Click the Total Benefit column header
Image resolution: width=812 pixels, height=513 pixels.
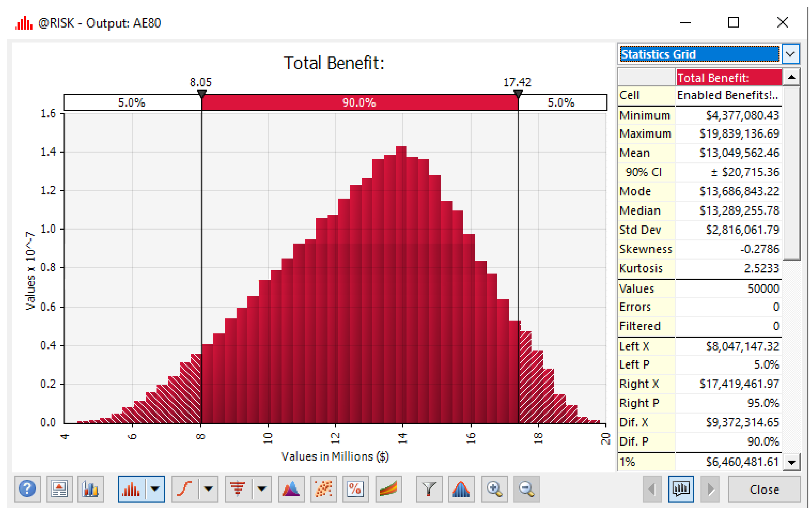point(728,78)
